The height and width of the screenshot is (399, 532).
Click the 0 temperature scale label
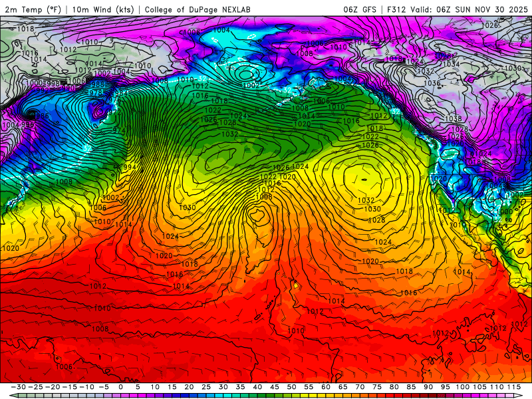click(x=121, y=387)
